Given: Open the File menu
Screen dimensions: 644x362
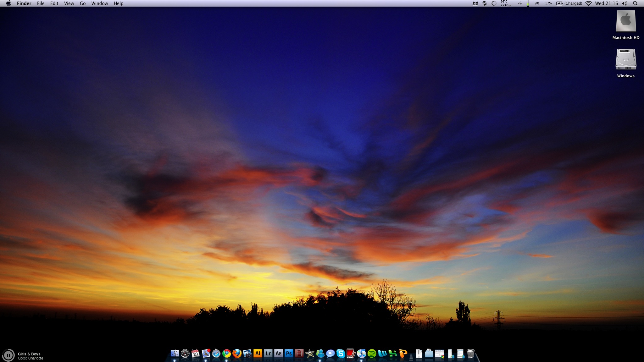Looking at the screenshot, I should pyautogui.click(x=41, y=3).
